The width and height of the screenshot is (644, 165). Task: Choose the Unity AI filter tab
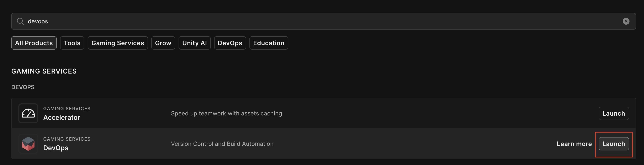[x=195, y=43]
